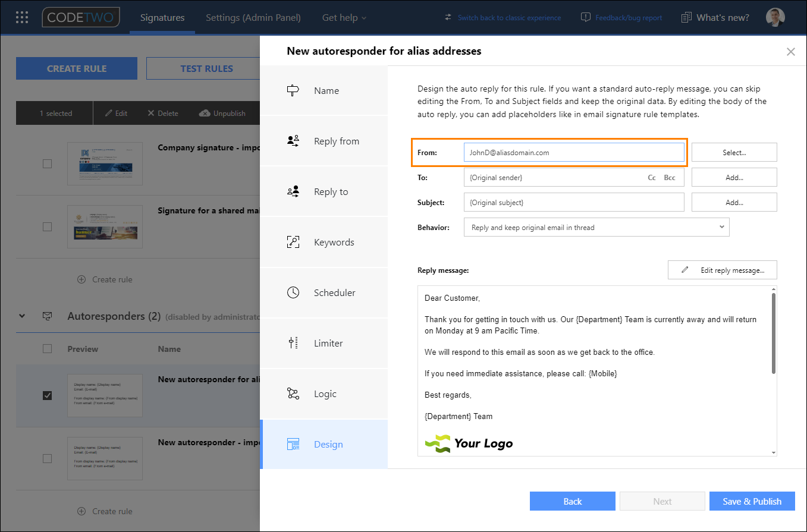Open Settings (Admin Panel)
This screenshot has height=532, width=807.
point(253,17)
